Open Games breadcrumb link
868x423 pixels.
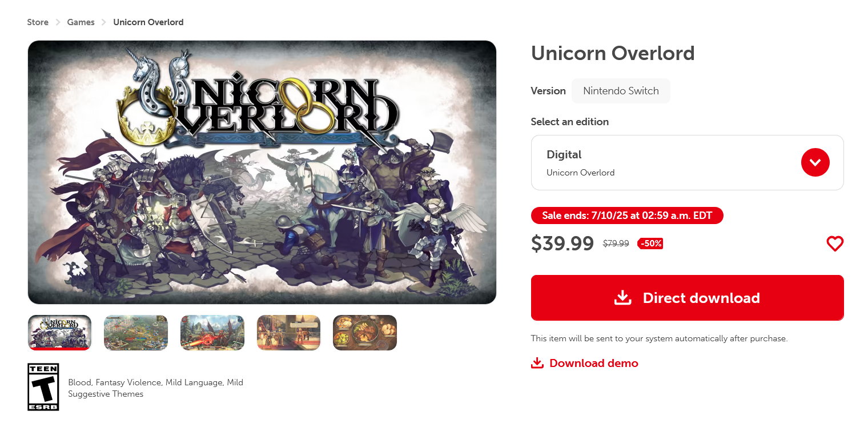point(81,22)
